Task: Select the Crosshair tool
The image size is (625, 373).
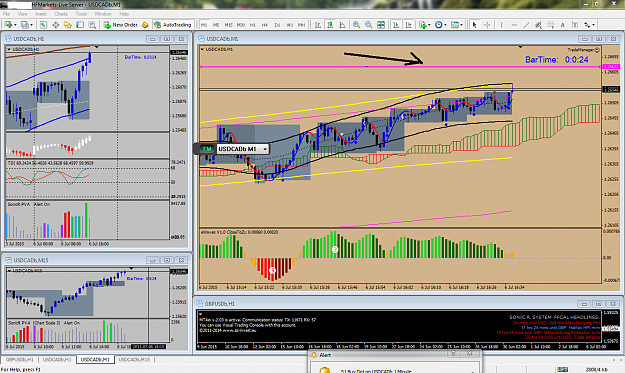Action: pyautogui.click(x=487, y=25)
